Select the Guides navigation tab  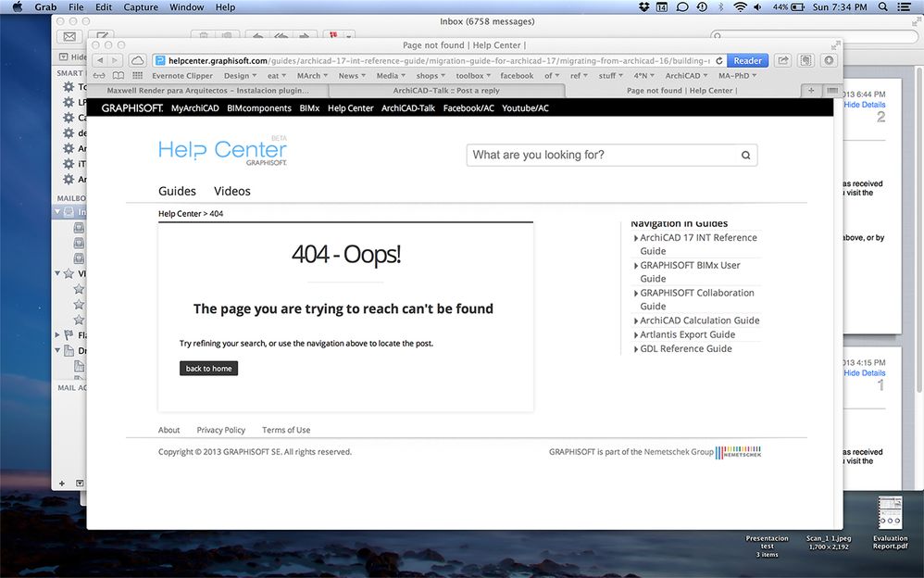click(x=177, y=191)
